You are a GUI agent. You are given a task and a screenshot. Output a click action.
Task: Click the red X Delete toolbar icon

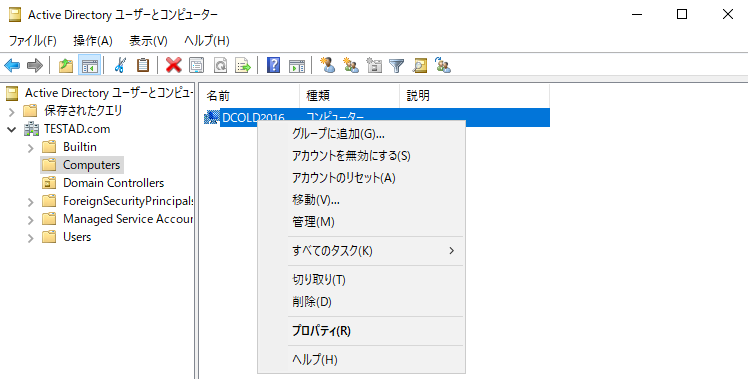(174, 65)
